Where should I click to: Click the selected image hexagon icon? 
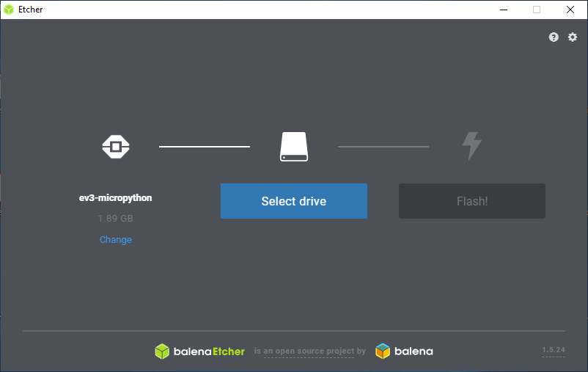click(116, 147)
